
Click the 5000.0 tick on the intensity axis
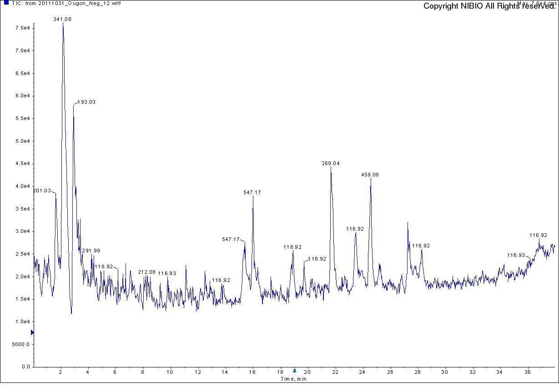[22, 344]
